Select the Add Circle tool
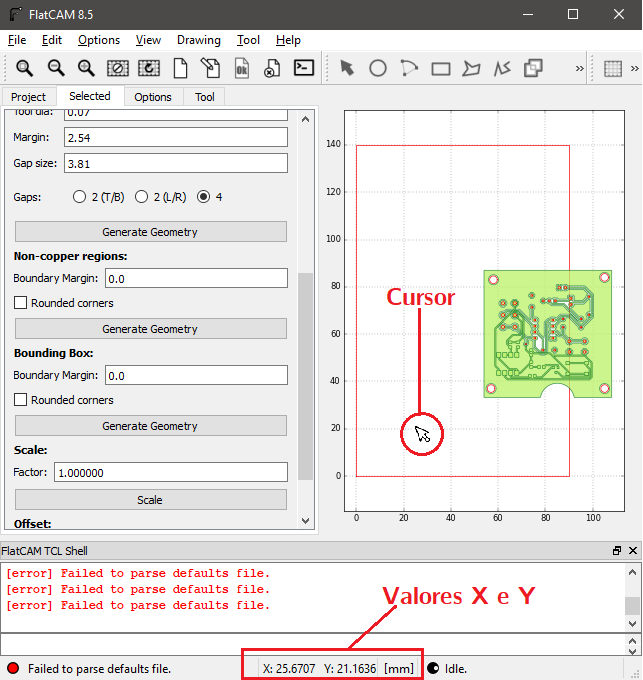643x680 pixels. coord(378,68)
